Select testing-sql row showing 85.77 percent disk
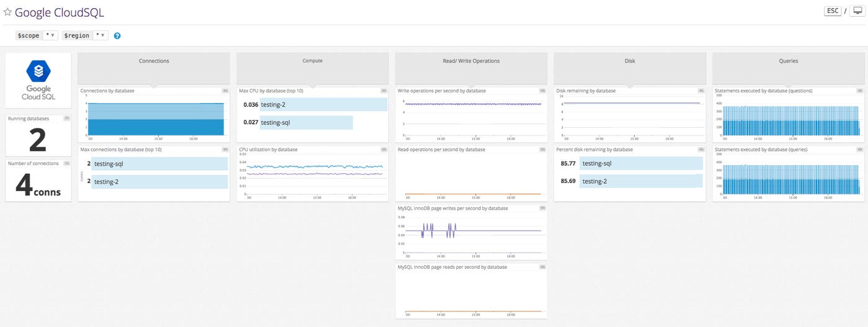This screenshot has height=327, width=868. point(640,164)
